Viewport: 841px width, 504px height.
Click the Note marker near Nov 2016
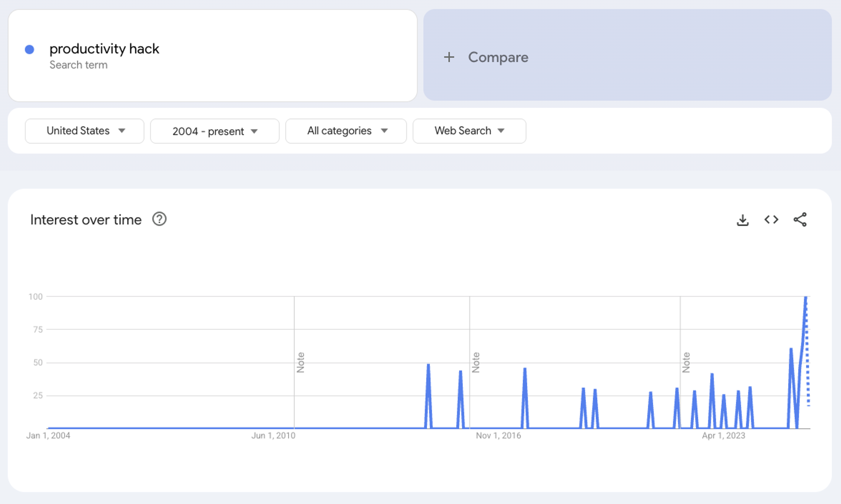(476, 362)
